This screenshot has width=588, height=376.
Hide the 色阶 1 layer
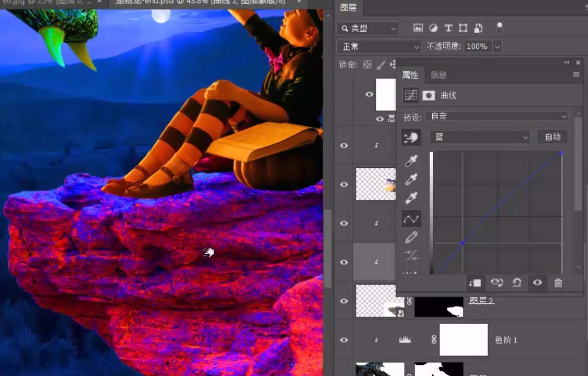pyautogui.click(x=344, y=340)
